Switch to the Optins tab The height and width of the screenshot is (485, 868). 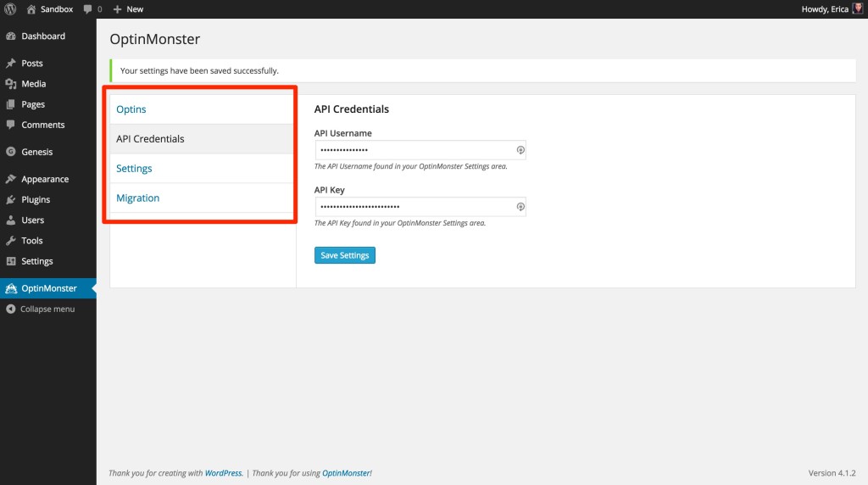tap(131, 109)
